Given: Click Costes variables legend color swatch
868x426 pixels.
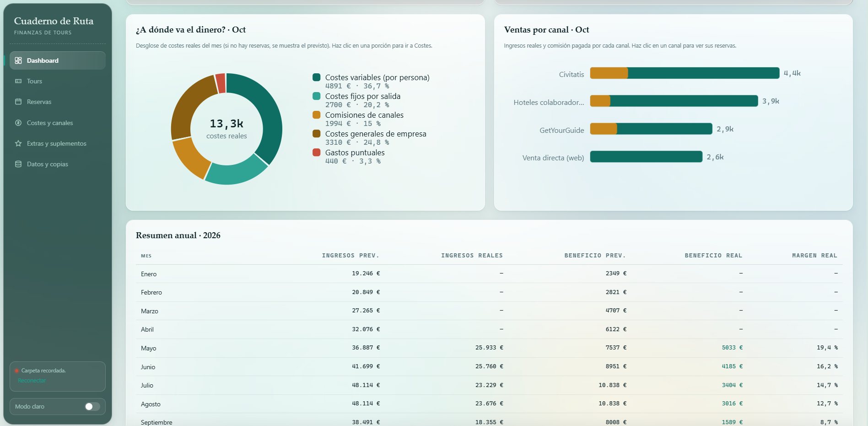Looking at the screenshot, I should tap(316, 77).
